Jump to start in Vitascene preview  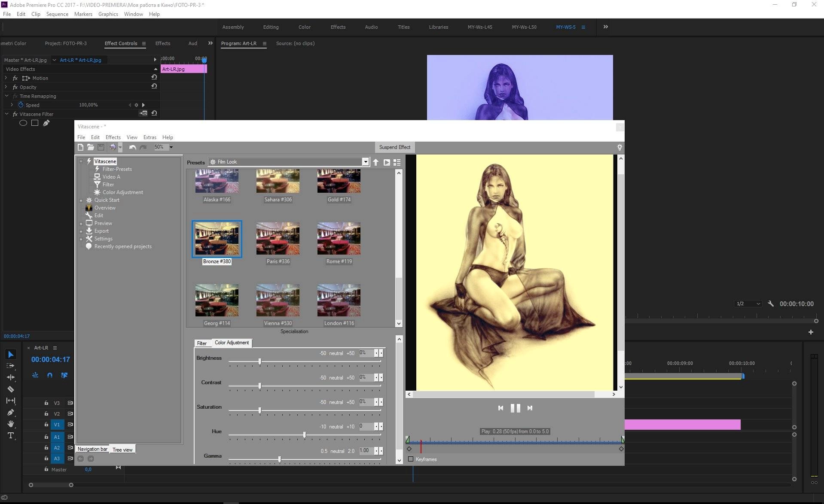pos(501,408)
